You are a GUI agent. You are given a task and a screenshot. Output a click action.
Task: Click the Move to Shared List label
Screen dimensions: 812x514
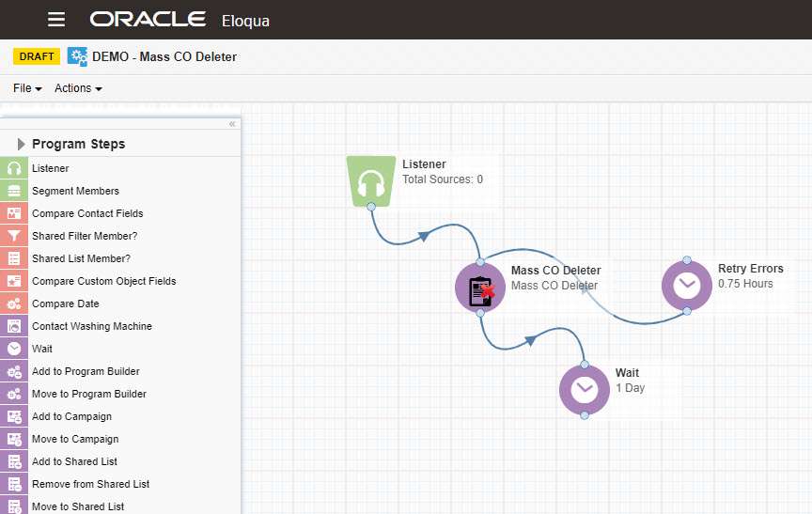coord(78,506)
